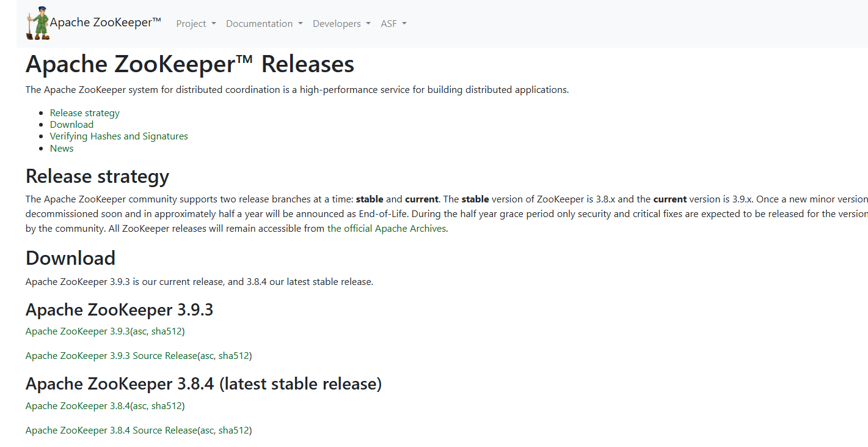Open asc signature for ZooKeeper 3.9.3 binary
Screen dimensions: 868x447
(140, 331)
